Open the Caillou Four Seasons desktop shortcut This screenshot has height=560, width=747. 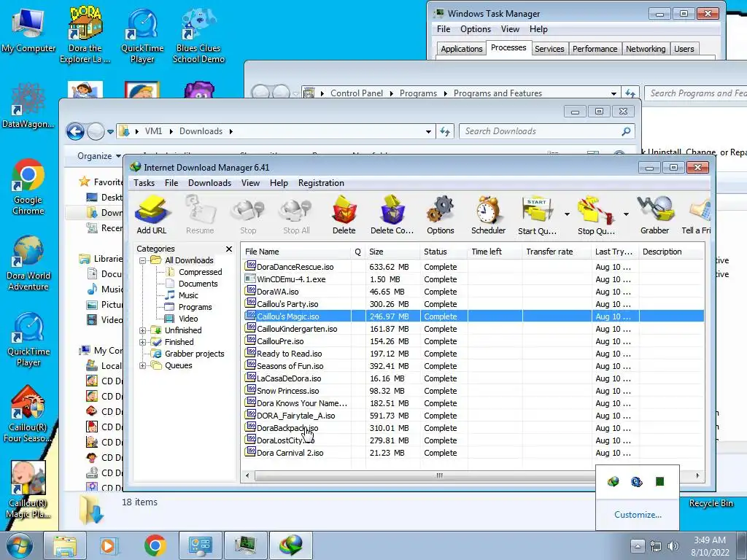(x=28, y=414)
